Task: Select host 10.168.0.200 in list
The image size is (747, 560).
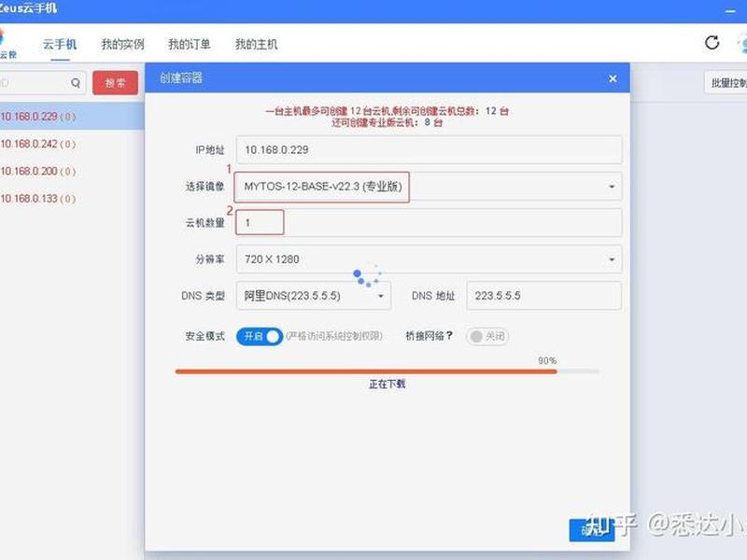Action: (x=72, y=171)
